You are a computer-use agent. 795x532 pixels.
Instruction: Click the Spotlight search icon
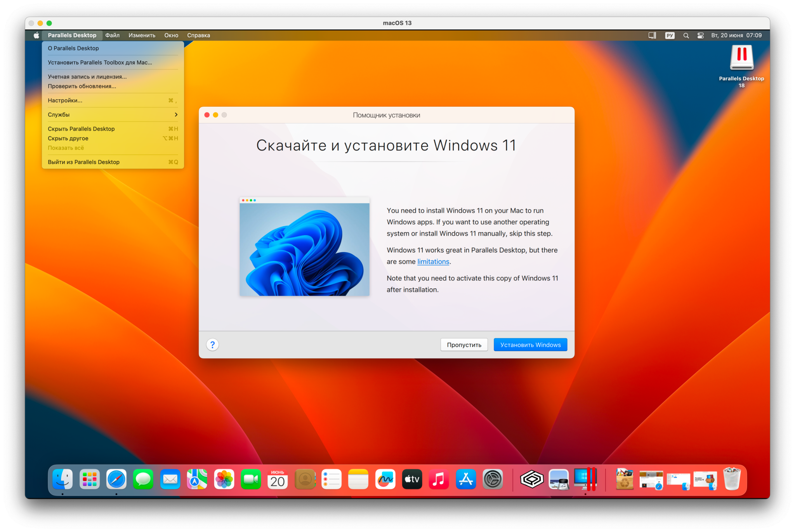click(x=686, y=35)
